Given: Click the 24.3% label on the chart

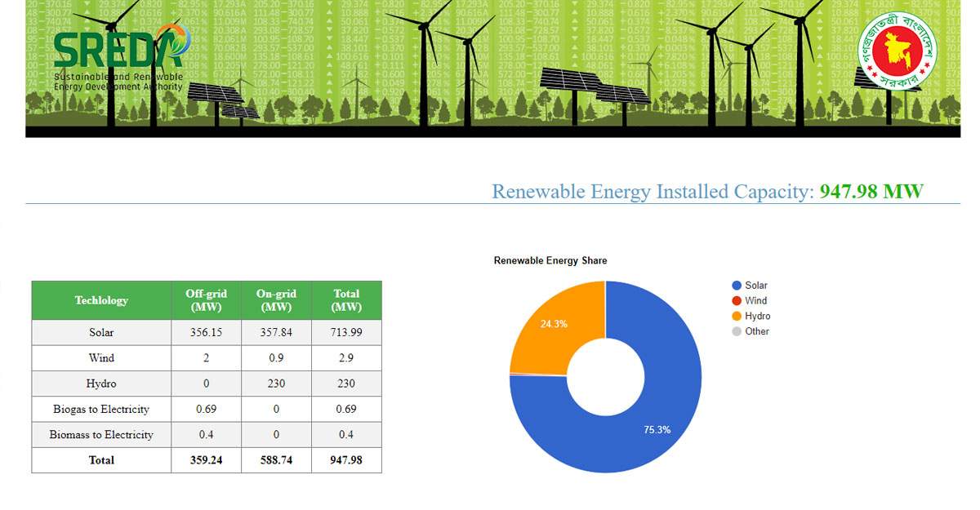Looking at the screenshot, I should click(554, 324).
